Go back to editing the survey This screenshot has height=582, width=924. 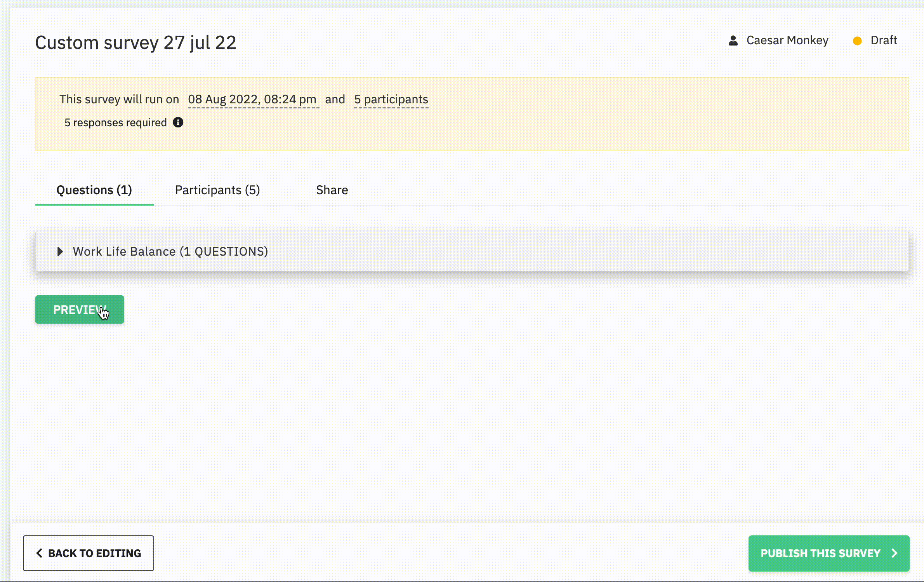(89, 553)
